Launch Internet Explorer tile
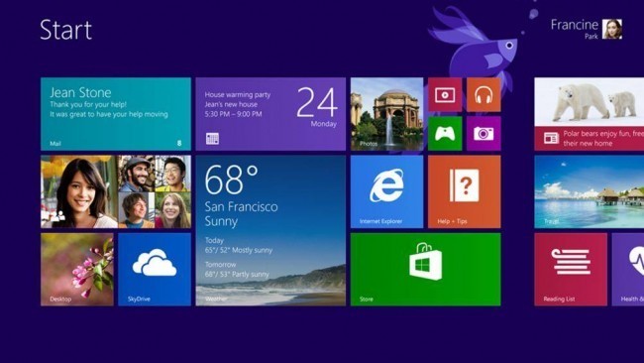Viewport: 644px width, 363px height. tap(386, 191)
